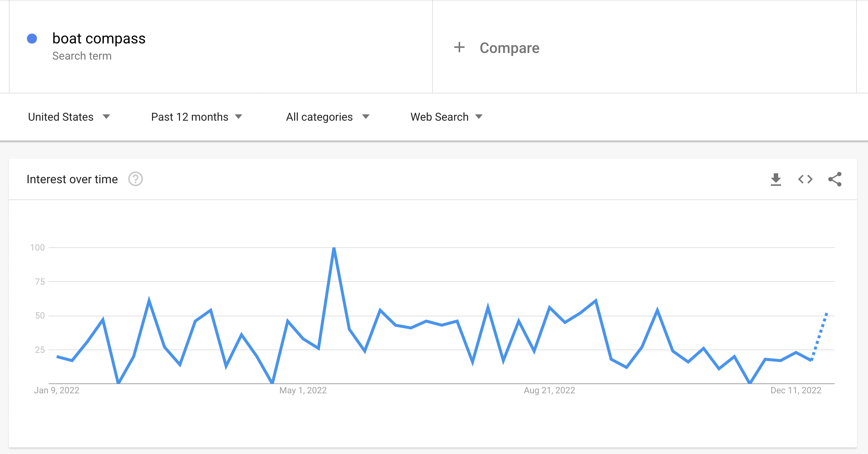Click the Jan 9, 2022 axis label
Screen dimensions: 868x454
[x=57, y=390]
